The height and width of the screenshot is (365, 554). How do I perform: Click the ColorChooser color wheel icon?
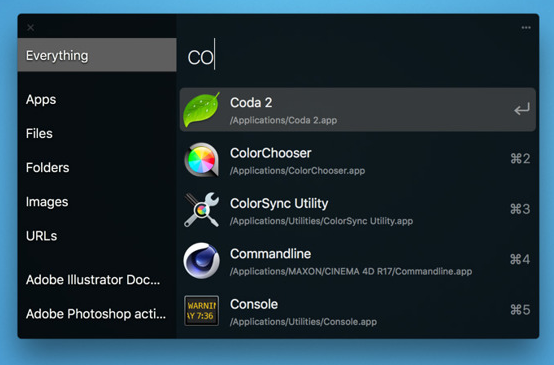[x=201, y=160]
